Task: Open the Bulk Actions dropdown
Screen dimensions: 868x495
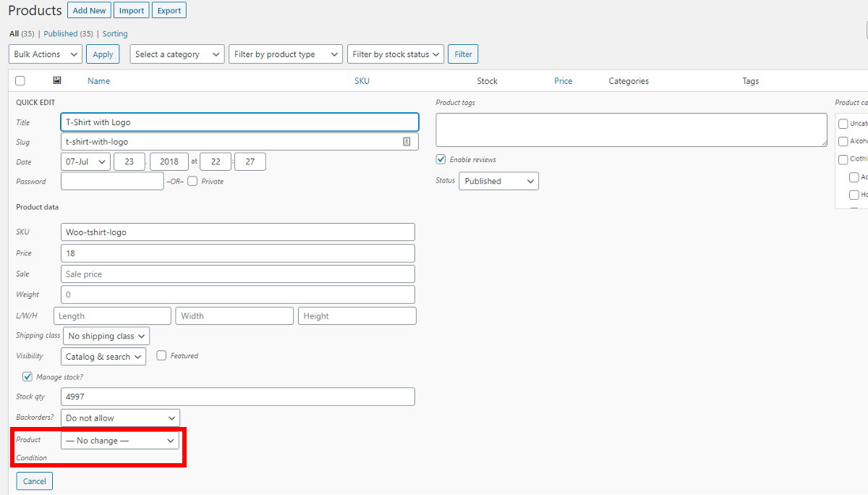Action: coord(45,54)
